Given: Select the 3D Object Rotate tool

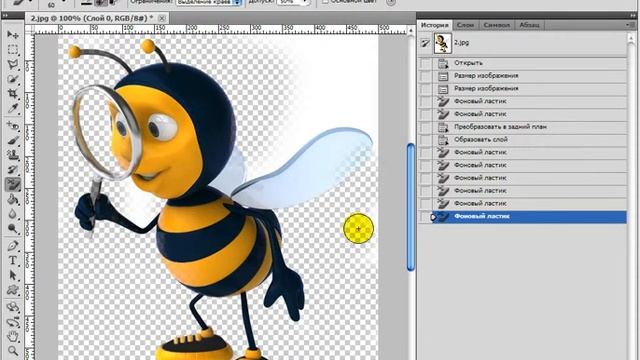Looking at the screenshot, I should (x=13, y=307).
